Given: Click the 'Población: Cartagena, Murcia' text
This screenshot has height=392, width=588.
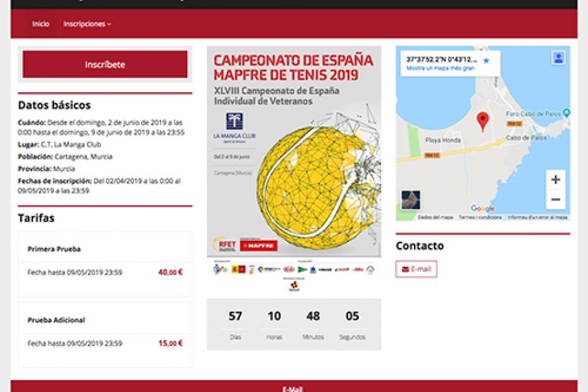Looking at the screenshot, I should (65, 157).
